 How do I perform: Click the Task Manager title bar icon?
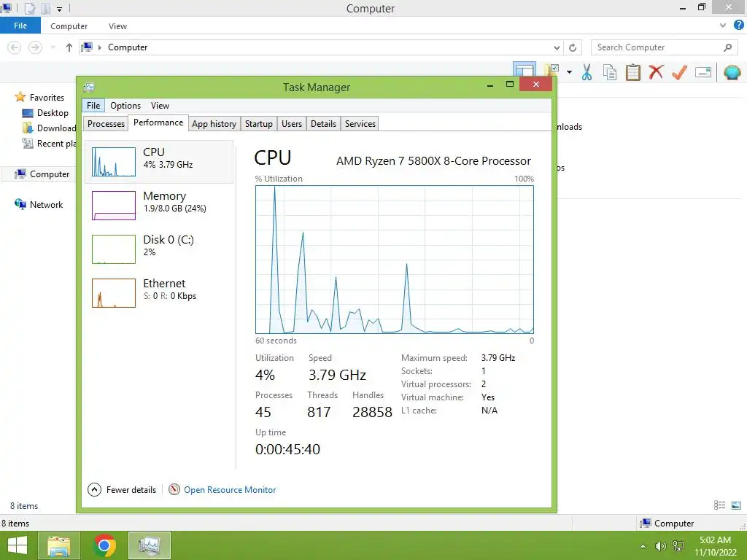click(x=89, y=87)
